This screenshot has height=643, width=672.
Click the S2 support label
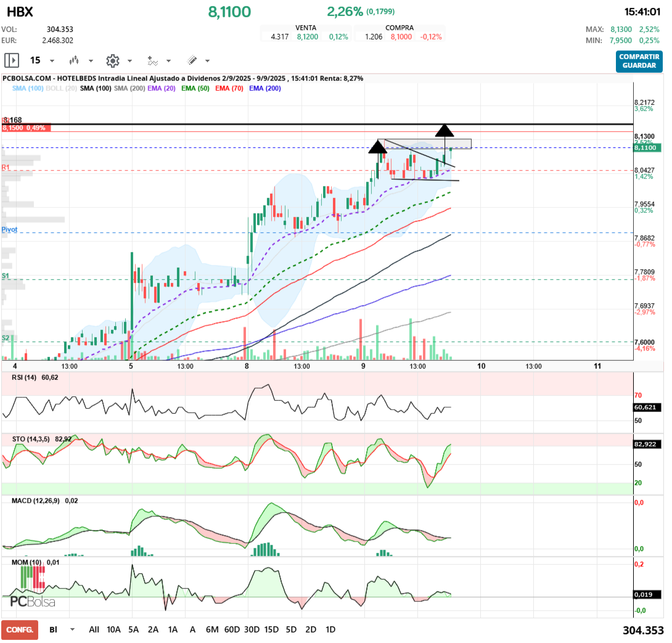click(x=5, y=338)
